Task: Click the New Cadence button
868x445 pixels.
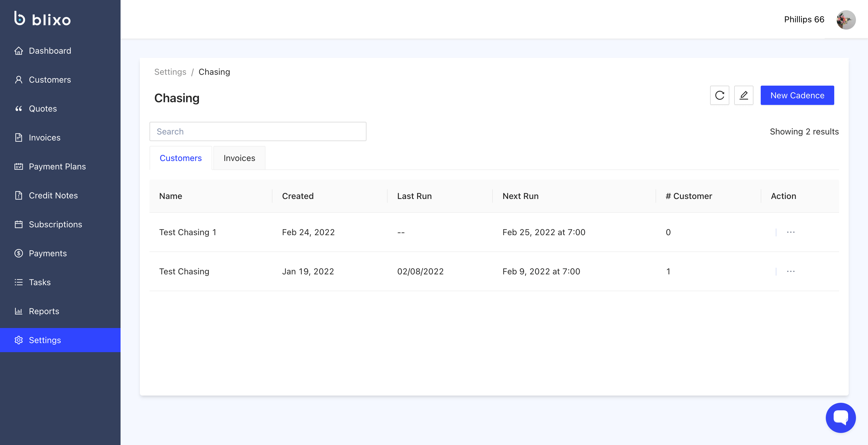Action: pyautogui.click(x=797, y=95)
